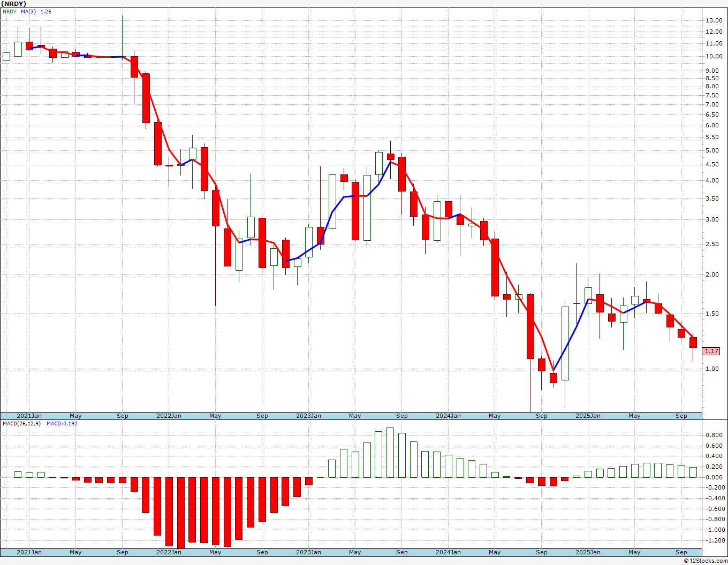Select the 0.600 MACD axis label
728x565 pixels.
click(x=714, y=446)
